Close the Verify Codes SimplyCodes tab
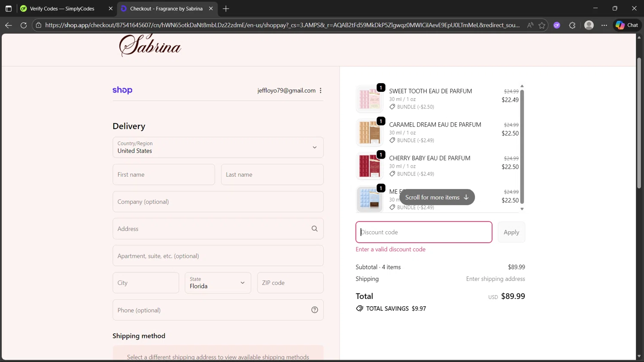 click(110, 9)
